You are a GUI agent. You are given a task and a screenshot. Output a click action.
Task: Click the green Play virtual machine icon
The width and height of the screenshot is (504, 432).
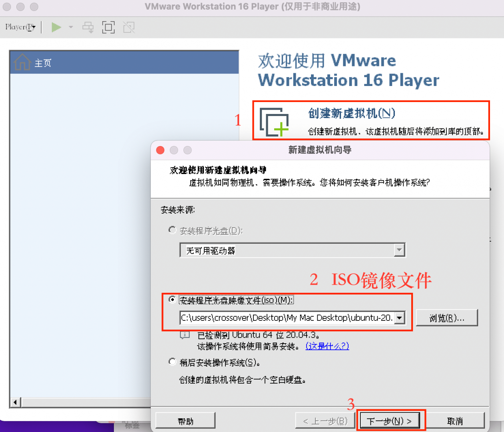56,27
